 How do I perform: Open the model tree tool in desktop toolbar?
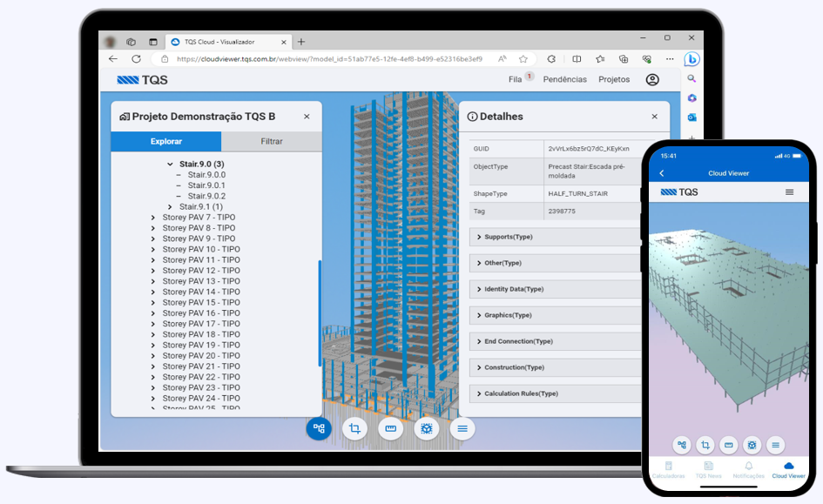[x=319, y=428]
